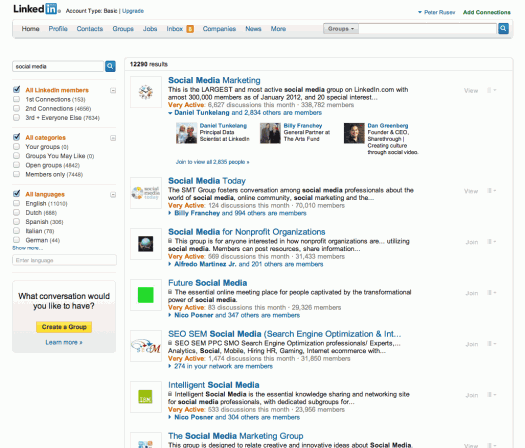
Task: Check Open groups filter
Action: coord(16,165)
